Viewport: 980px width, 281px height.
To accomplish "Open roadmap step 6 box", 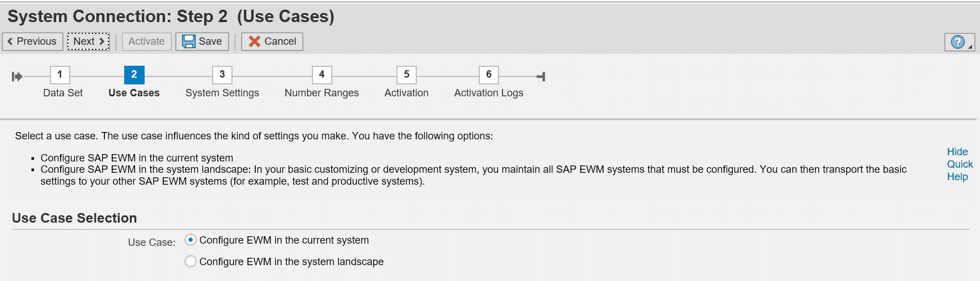I will (489, 75).
